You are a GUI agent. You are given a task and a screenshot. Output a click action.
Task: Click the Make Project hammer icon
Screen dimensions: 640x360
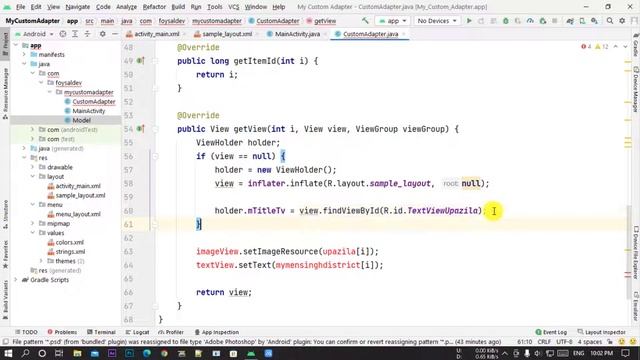click(365, 20)
